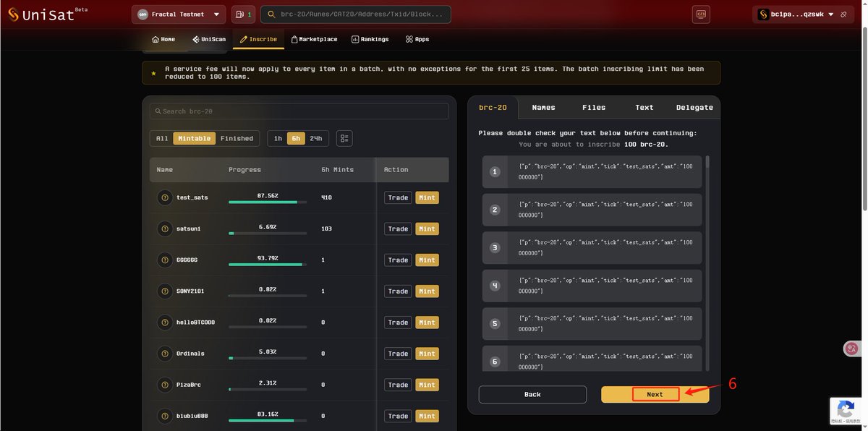Select the brc-20 tab
868x431 pixels.
coord(493,107)
